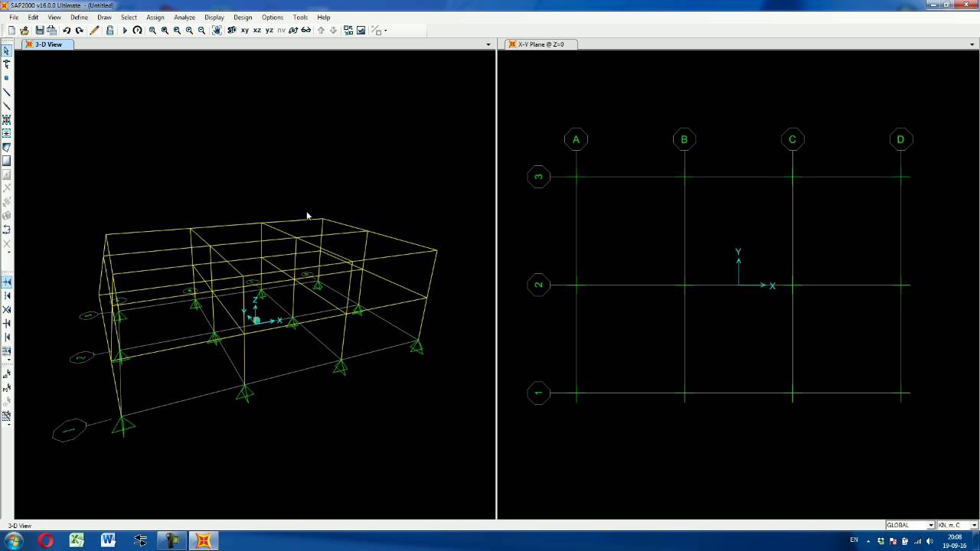
Task: Click the Pan hand tool
Action: [x=217, y=31]
